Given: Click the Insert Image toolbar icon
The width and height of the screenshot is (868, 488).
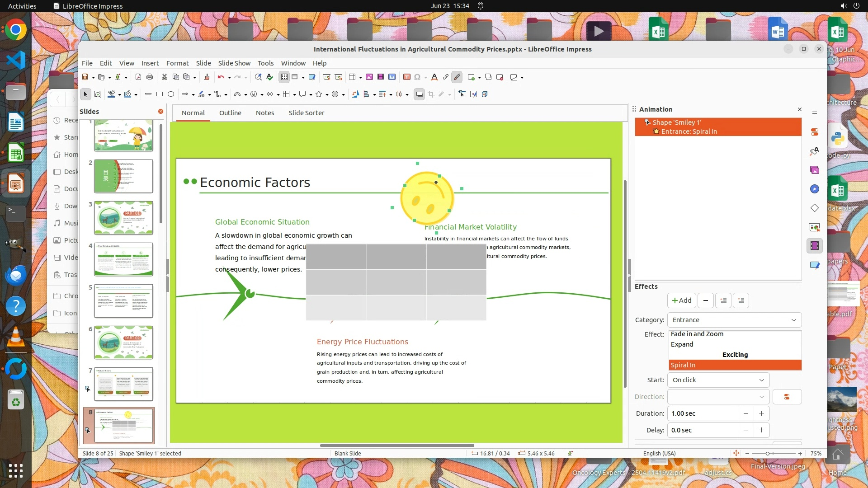Looking at the screenshot, I should point(369,77).
